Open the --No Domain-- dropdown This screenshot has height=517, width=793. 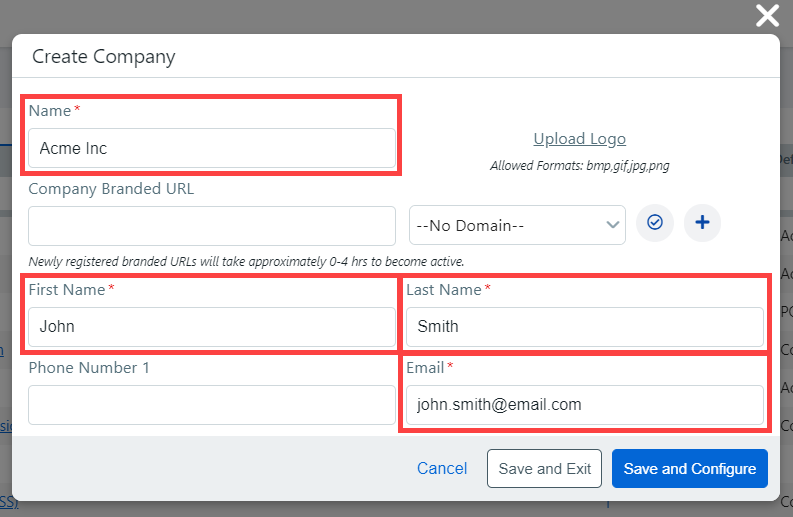517,226
